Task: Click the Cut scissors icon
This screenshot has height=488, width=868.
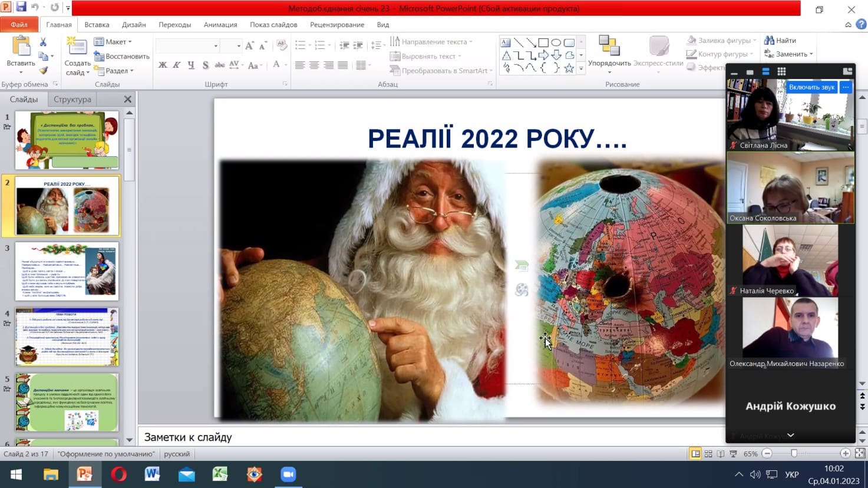Action: click(x=43, y=42)
